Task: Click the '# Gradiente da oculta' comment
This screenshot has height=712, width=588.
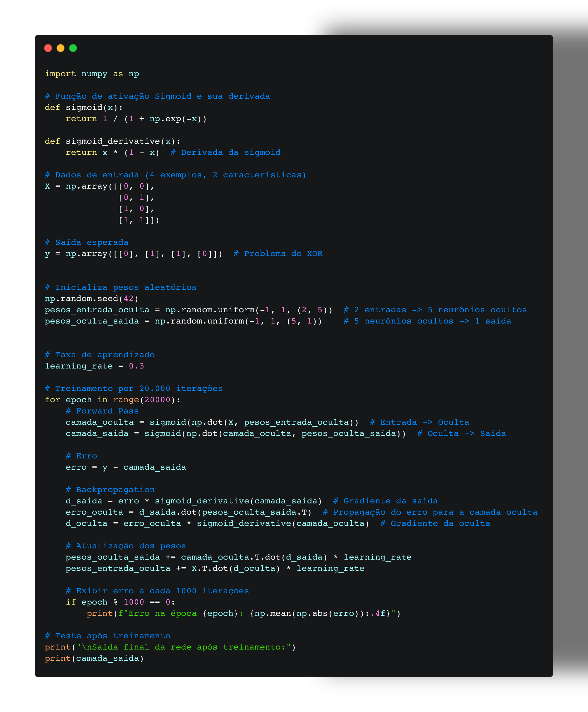Action: (x=435, y=524)
